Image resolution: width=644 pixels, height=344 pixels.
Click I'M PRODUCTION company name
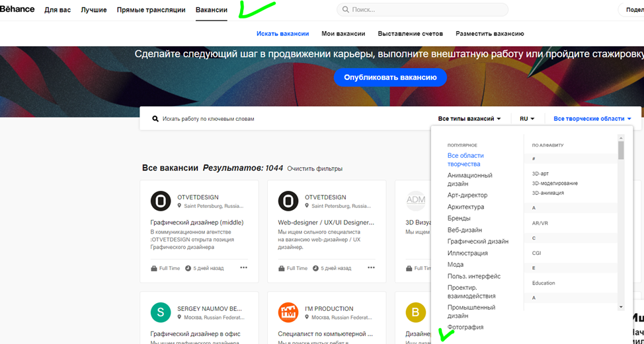point(329,309)
